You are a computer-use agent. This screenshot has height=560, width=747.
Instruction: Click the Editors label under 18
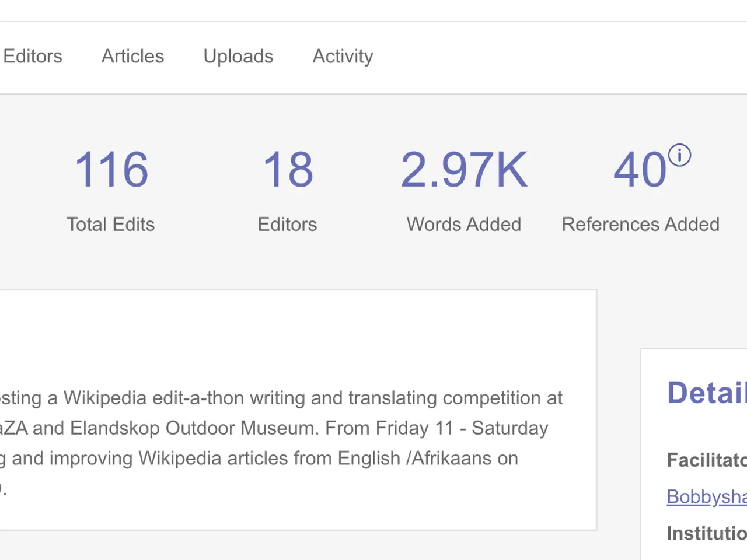pos(287,225)
